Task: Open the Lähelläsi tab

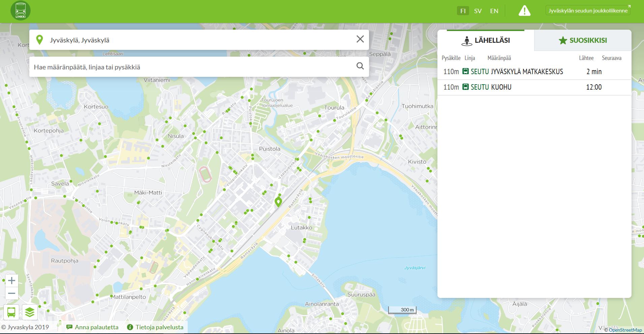Action: point(486,40)
